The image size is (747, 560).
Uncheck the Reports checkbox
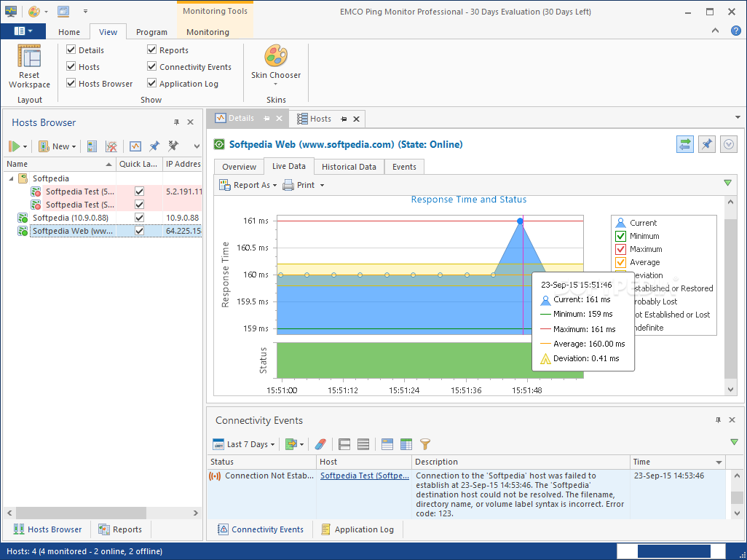pyautogui.click(x=152, y=50)
